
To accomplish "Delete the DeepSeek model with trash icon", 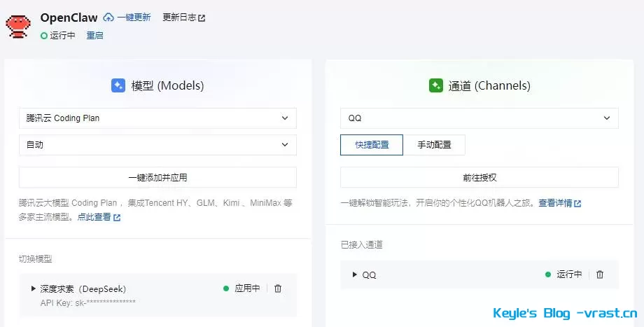I will 278,288.
